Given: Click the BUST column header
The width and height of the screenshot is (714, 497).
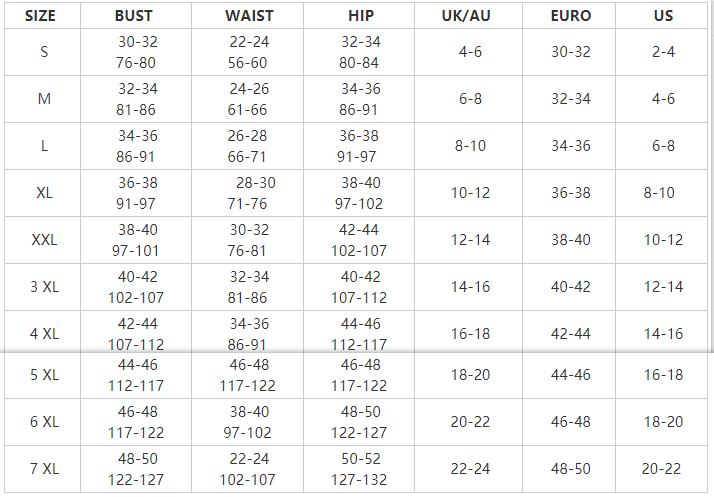Looking at the screenshot, I should pyautogui.click(x=134, y=16).
